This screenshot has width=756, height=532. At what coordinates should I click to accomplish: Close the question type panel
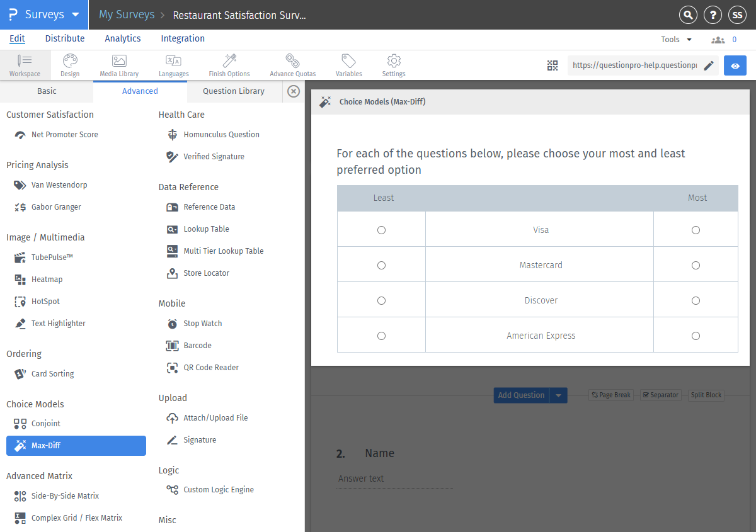294,91
